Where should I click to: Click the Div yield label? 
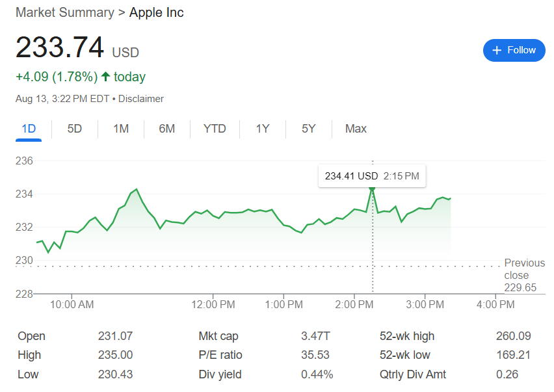(220, 374)
